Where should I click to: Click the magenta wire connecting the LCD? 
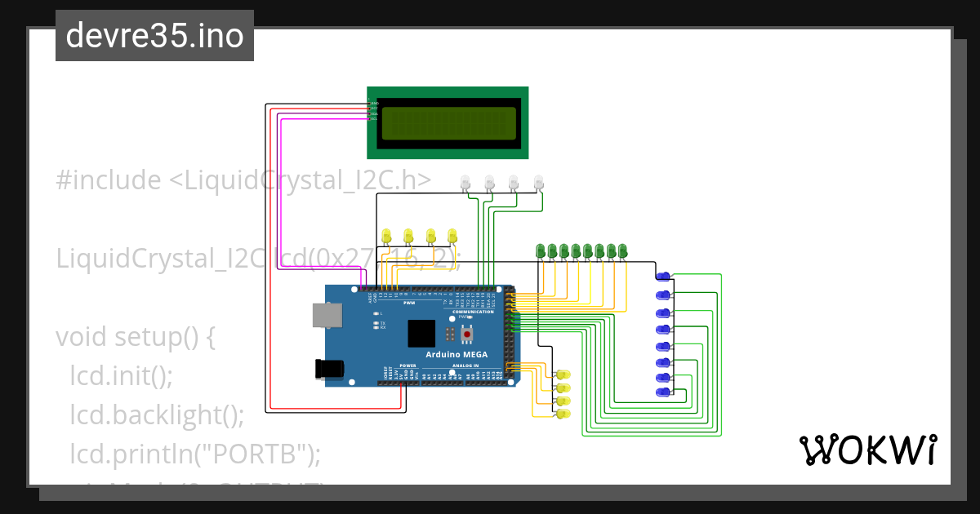(282, 204)
